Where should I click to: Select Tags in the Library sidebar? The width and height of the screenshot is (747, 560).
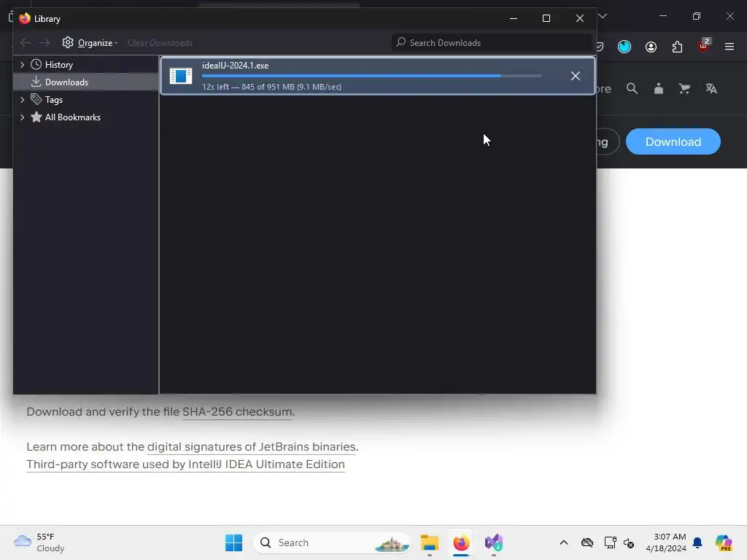pos(53,99)
